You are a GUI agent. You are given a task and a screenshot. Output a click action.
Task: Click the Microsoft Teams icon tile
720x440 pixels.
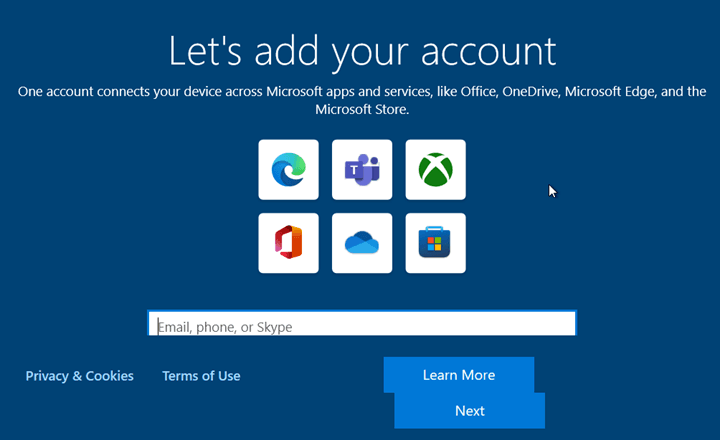pos(362,169)
